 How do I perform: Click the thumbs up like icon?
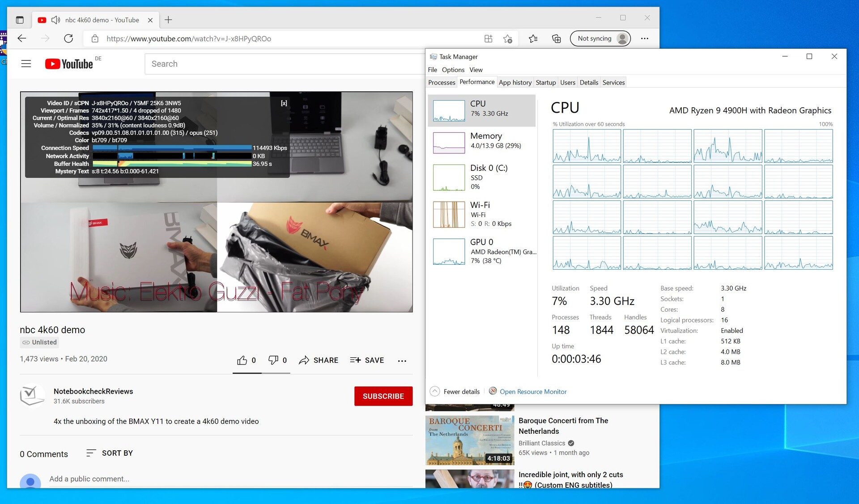(x=242, y=360)
